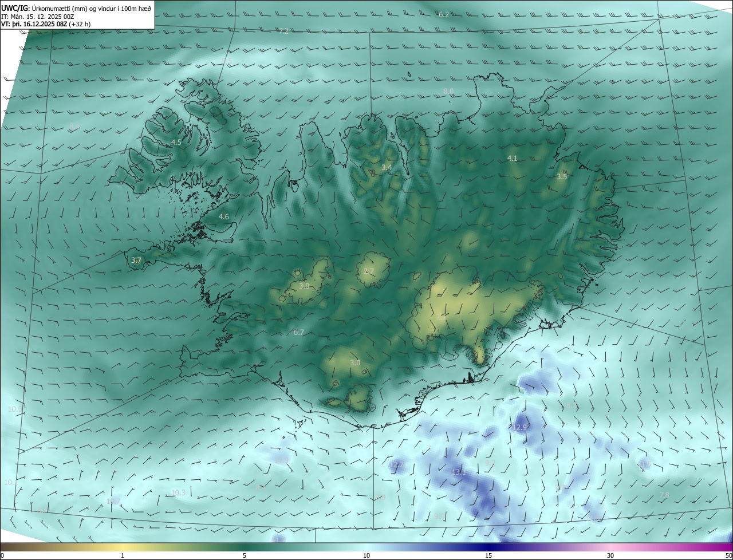Screen dimensions: 733x560
Task: Click the 12.2 value label
Action: 396,464
